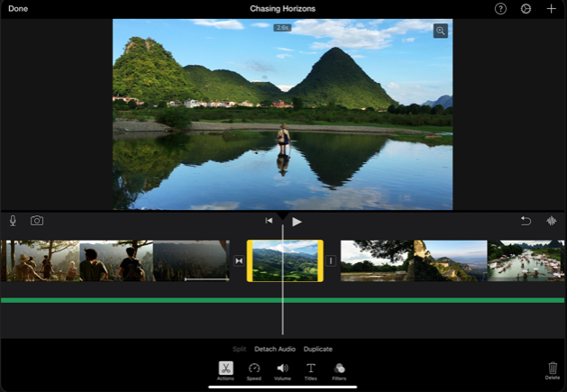This screenshot has height=392, width=567.
Task: Click the transition icon before the selected clip
Action: click(x=239, y=260)
